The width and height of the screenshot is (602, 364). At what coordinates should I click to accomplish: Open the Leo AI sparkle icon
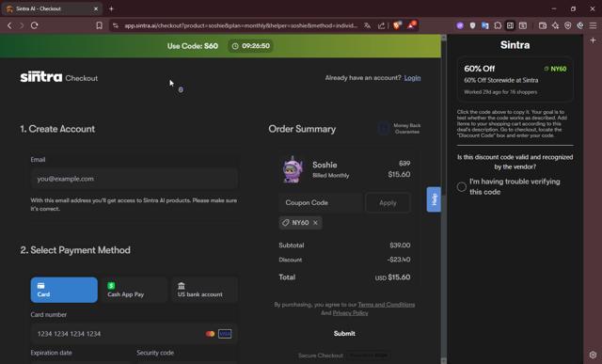point(555,25)
